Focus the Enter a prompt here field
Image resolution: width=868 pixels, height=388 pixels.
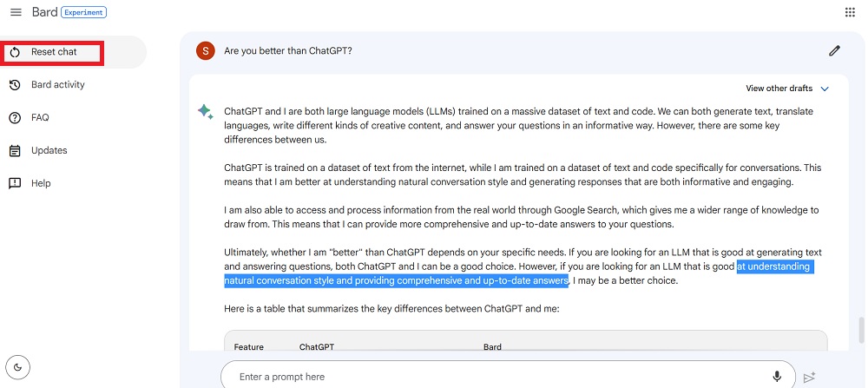pos(508,377)
